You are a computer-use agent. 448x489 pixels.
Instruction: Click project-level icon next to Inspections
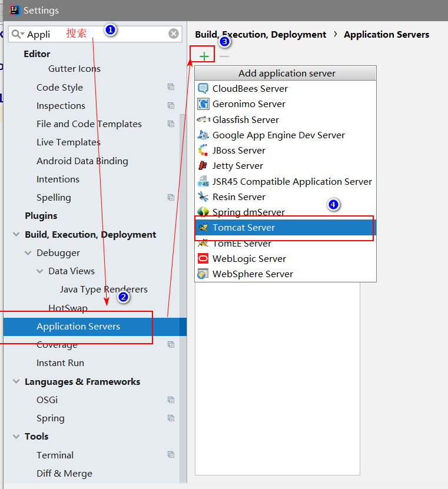[171, 105]
